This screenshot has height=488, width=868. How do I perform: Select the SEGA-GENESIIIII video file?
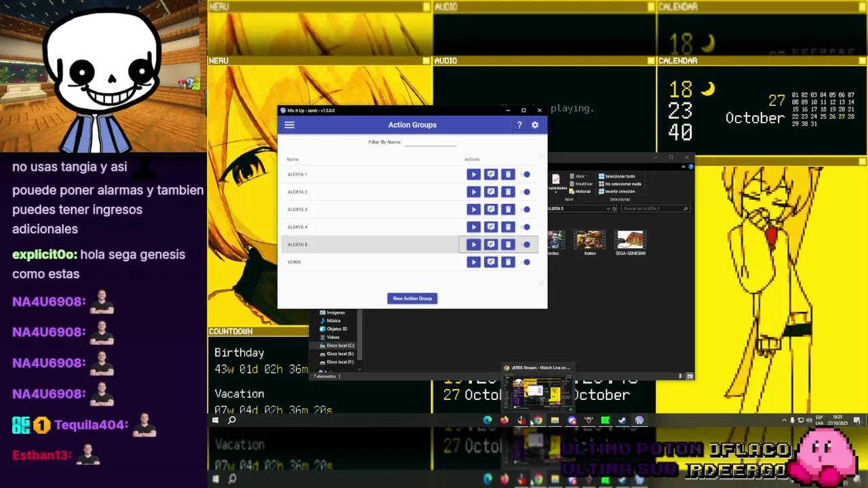(x=631, y=243)
